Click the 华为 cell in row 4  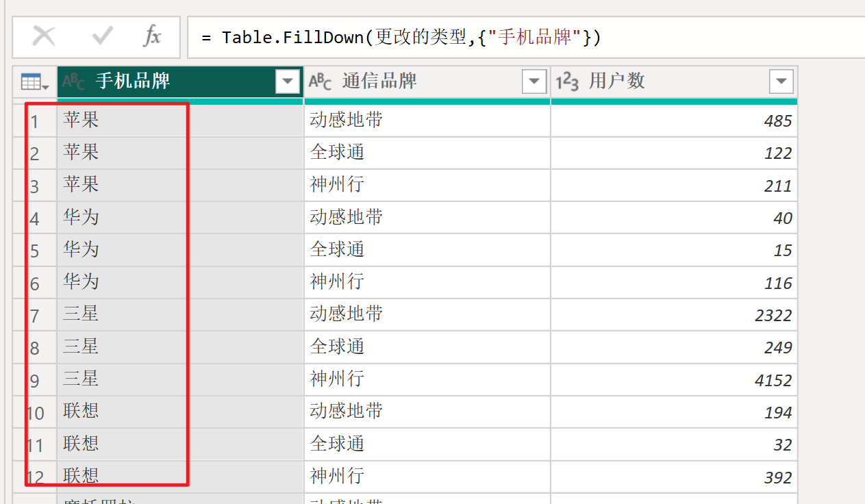coord(82,218)
